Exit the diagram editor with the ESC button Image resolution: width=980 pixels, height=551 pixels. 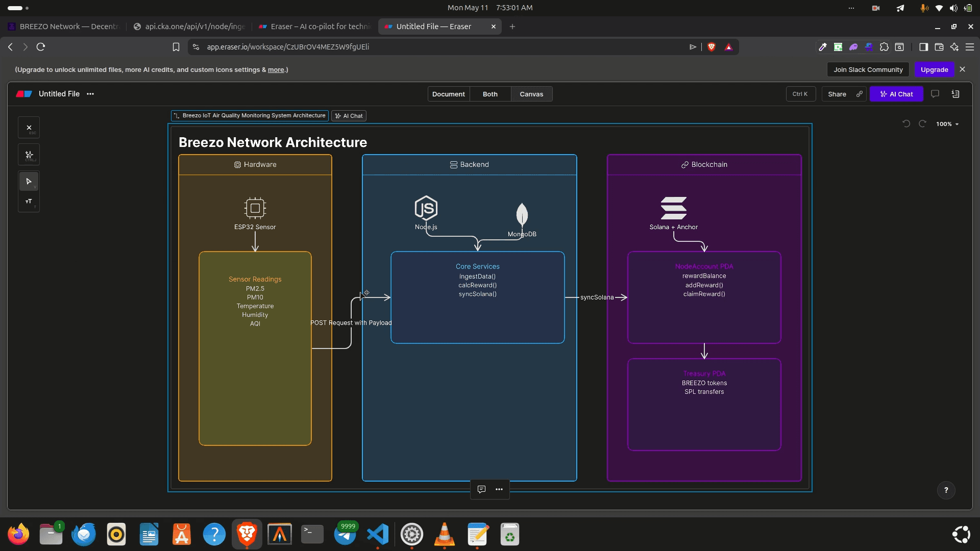29,128
